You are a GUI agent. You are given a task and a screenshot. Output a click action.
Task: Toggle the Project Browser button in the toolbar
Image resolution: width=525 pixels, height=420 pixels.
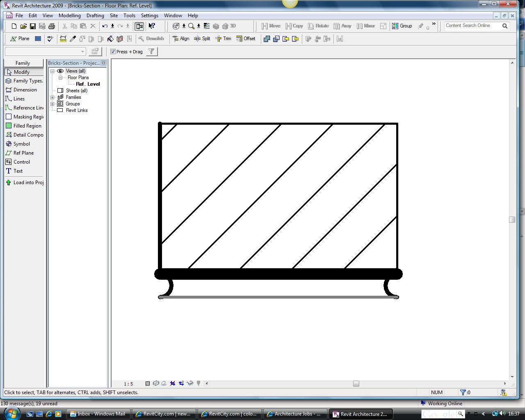[139, 26]
